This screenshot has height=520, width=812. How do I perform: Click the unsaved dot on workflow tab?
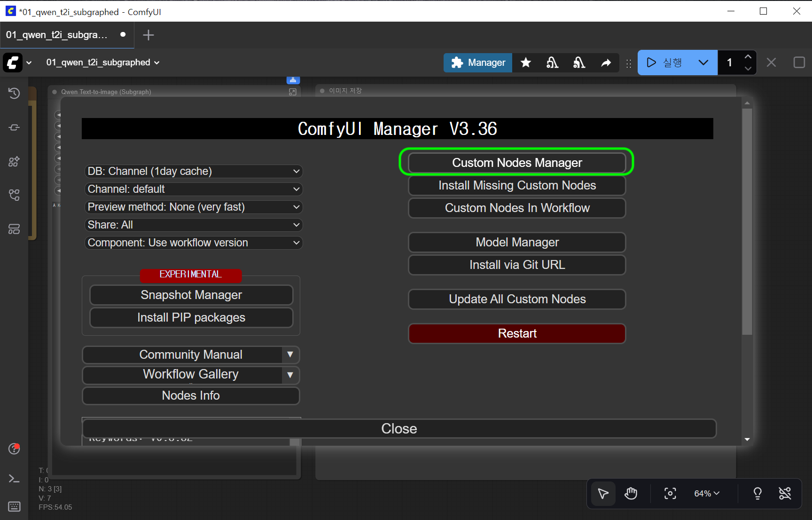click(123, 34)
